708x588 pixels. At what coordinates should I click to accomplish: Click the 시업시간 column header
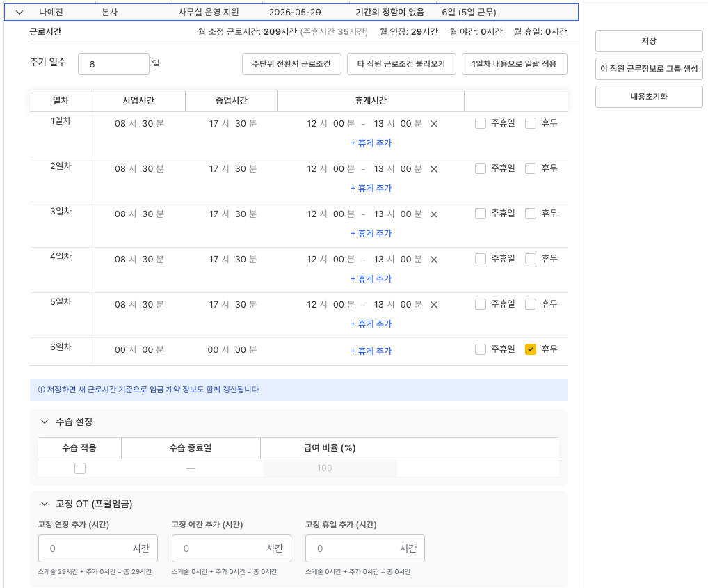tap(138, 101)
